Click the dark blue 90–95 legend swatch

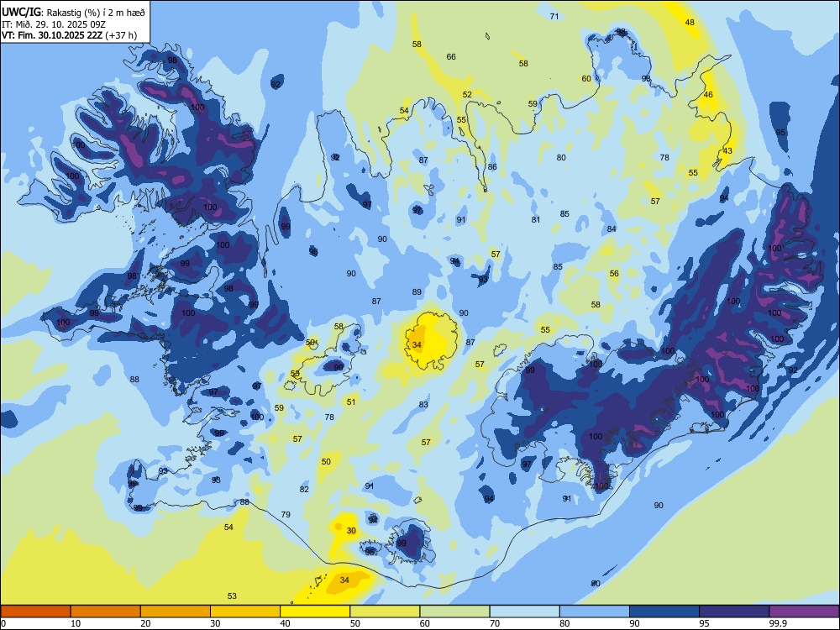tap(664, 612)
